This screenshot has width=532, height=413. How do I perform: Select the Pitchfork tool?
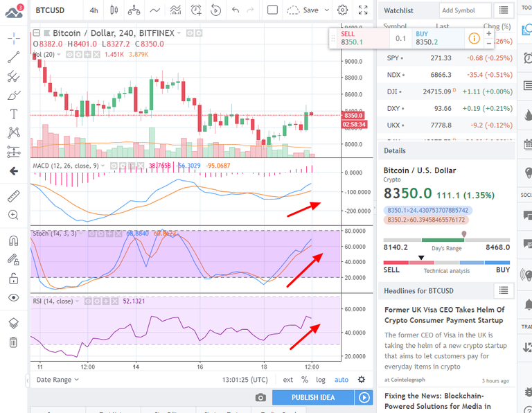pyautogui.click(x=14, y=76)
